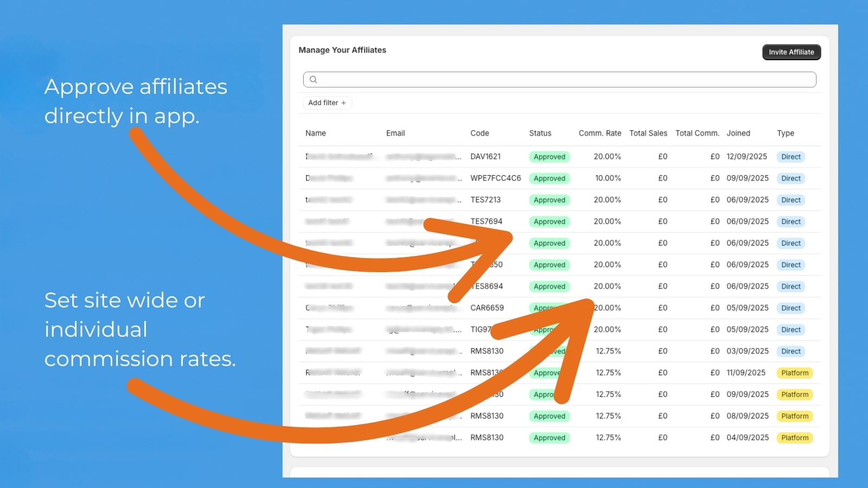Image resolution: width=868 pixels, height=488 pixels.
Task: Sort by the Status column header
Action: [x=540, y=133]
